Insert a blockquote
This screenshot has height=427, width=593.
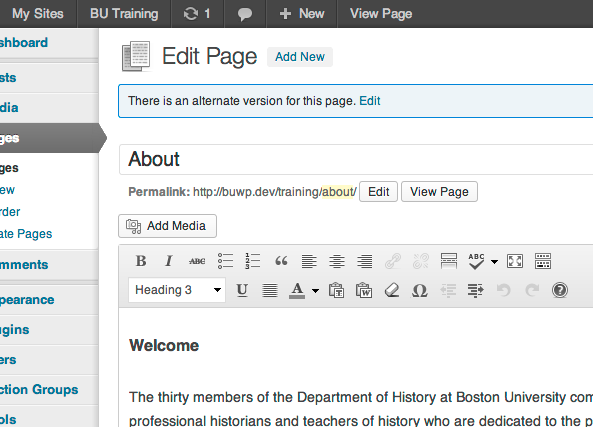click(x=281, y=261)
